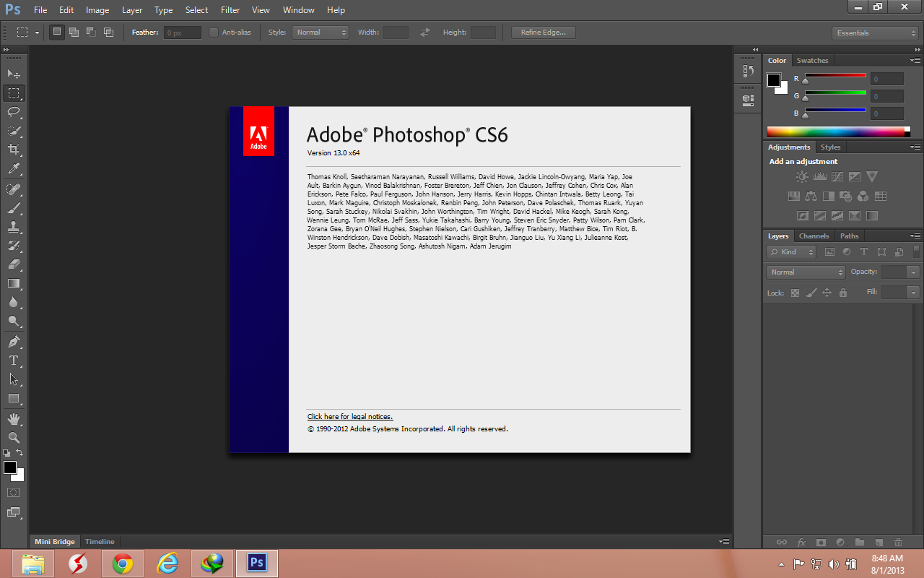Select the Move tool
924x578 pixels.
point(14,74)
